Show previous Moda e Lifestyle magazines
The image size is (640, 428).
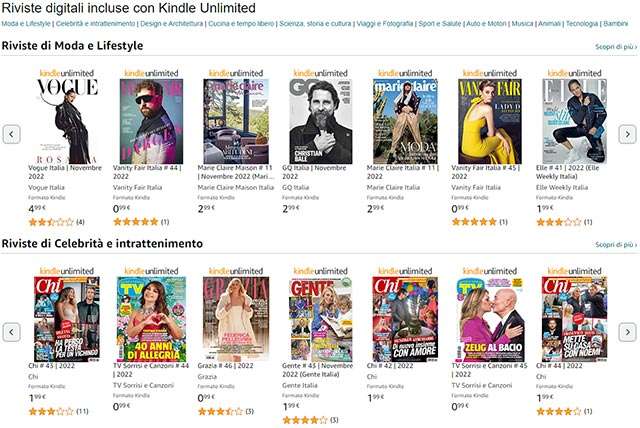pyautogui.click(x=11, y=134)
